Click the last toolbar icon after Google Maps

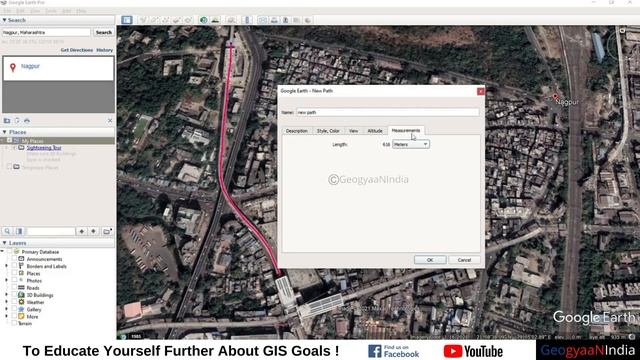[x=308, y=20]
